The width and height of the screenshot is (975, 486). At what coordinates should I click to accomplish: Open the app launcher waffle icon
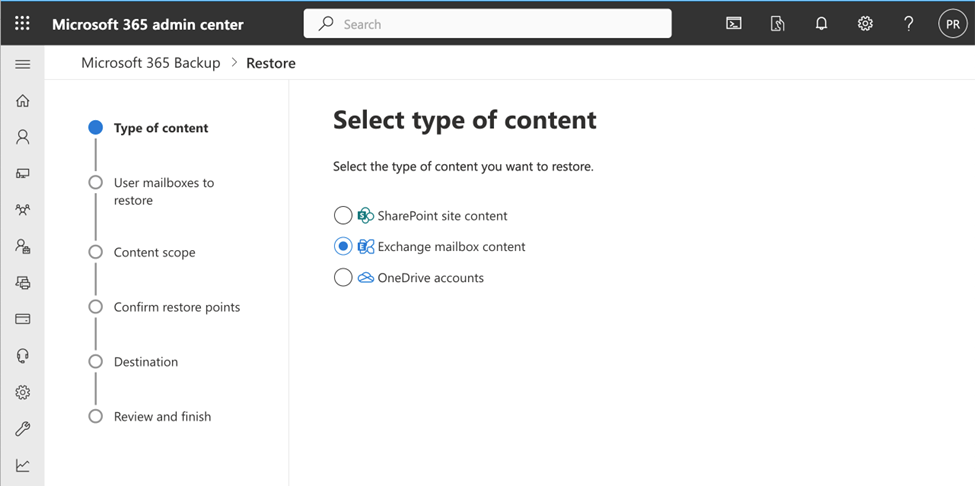point(22,24)
